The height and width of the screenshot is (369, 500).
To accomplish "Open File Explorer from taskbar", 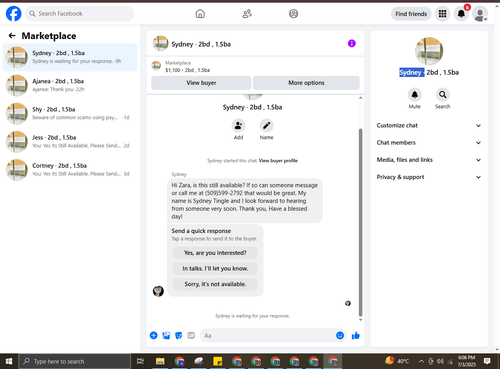I will pyautogui.click(x=160, y=361).
